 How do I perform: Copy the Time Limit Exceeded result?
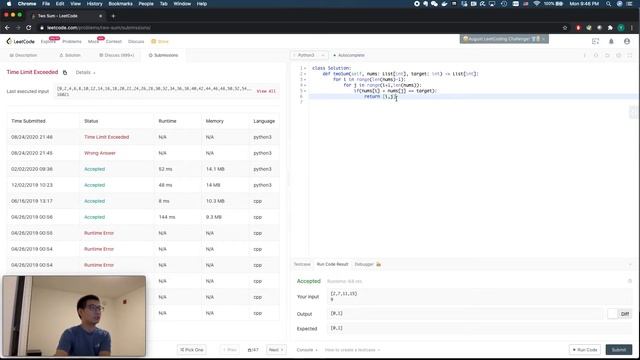pos(65,73)
